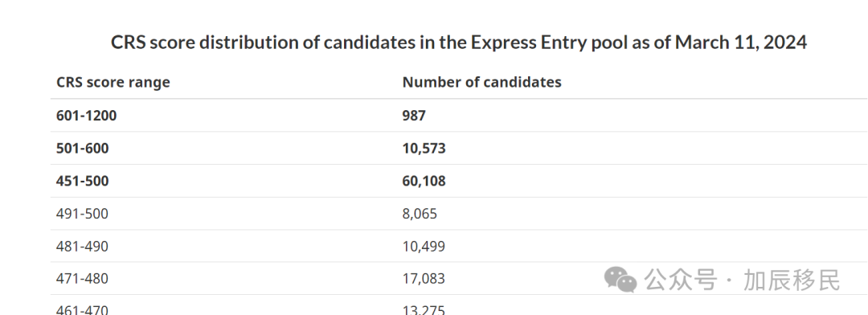Click the 17,083 candidates value

pyautogui.click(x=424, y=279)
